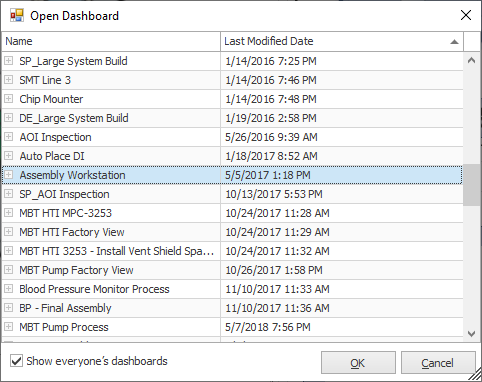Image resolution: width=482 pixels, height=382 pixels.
Task: Expand MBT HTI 3253 Install Vent Shield row
Action: click(8, 251)
